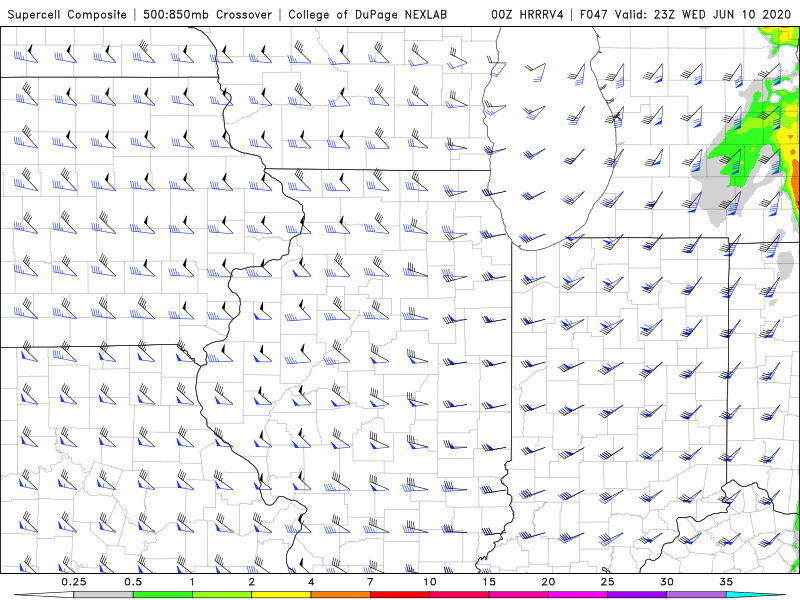Image resolution: width=800 pixels, height=600 pixels.
Task: Select the gray 0.25–0.5 legend swatch
Action: click(x=103, y=595)
